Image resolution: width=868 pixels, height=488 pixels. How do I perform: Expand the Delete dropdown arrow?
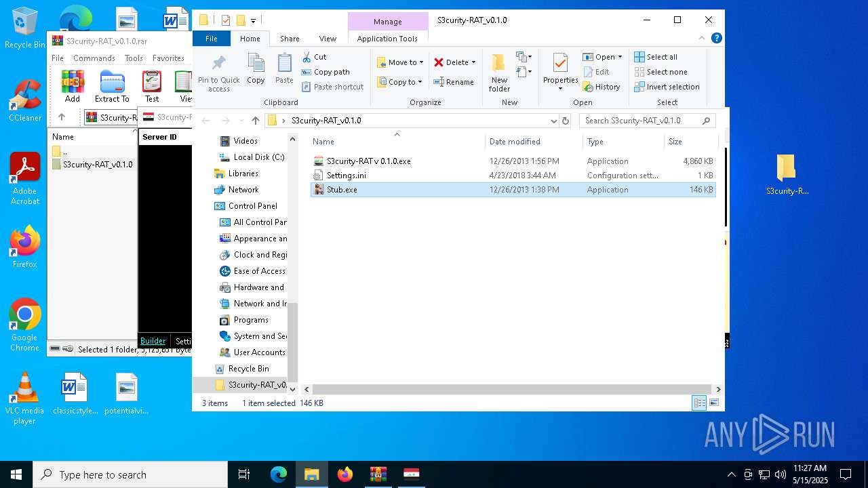coord(473,62)
